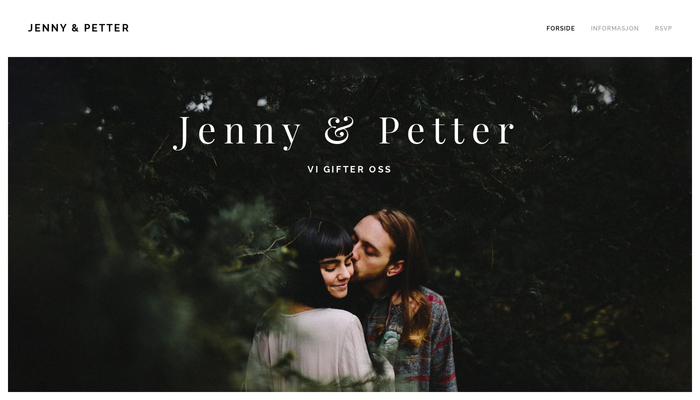Click the woman's white blouse in photo
Screen dimensions: 700x400
pos(312,348)
